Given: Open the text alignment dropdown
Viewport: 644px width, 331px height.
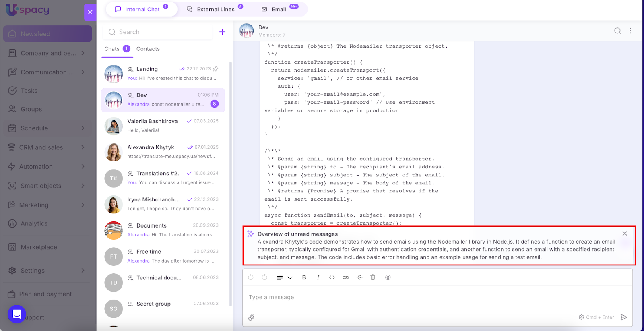Looking at the screenshot, I should coord(284,277).
